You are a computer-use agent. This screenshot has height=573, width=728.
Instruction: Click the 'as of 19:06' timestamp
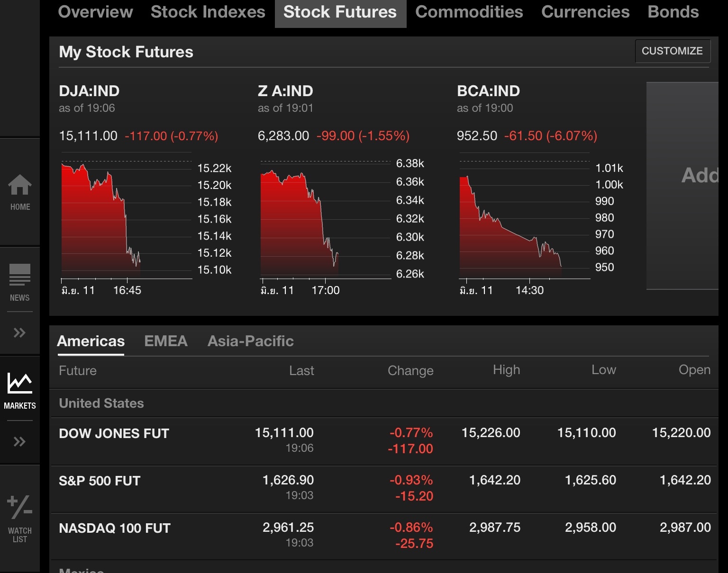(x=87, y=108)
